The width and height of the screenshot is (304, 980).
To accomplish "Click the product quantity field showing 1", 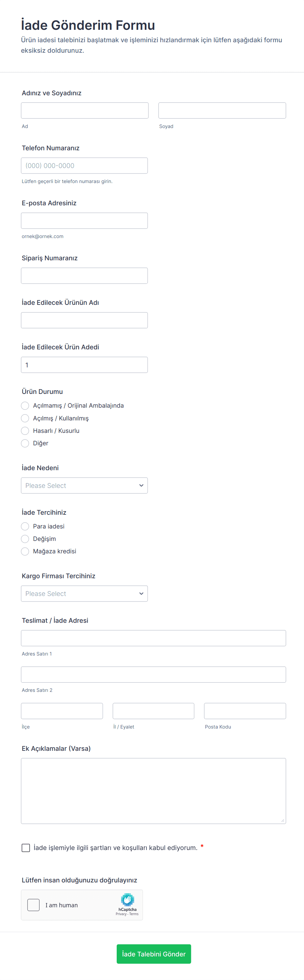I will [84, 365].
